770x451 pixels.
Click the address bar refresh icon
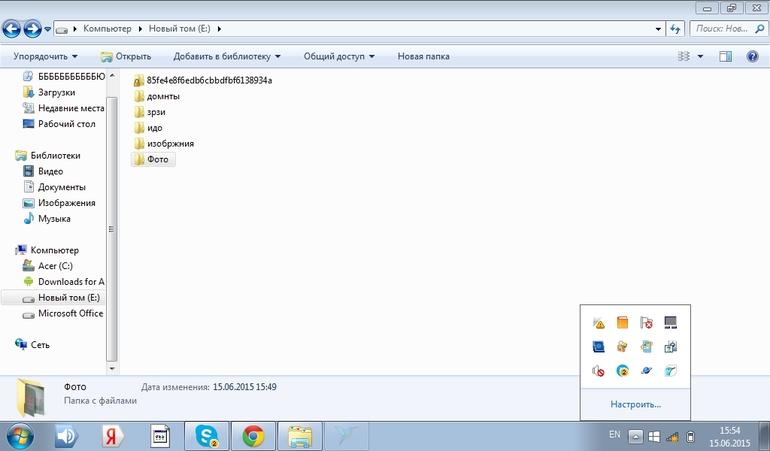tap(675, 29)
